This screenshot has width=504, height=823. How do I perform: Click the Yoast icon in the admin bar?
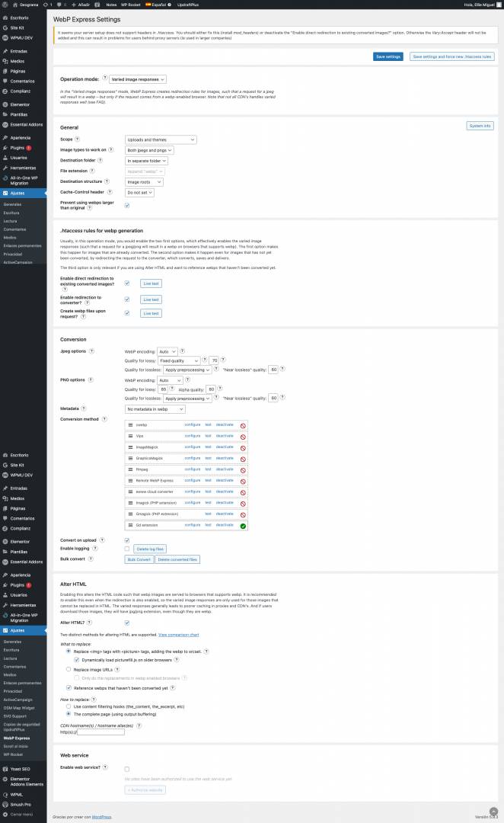pyautogui.click(x=97, y=5)
